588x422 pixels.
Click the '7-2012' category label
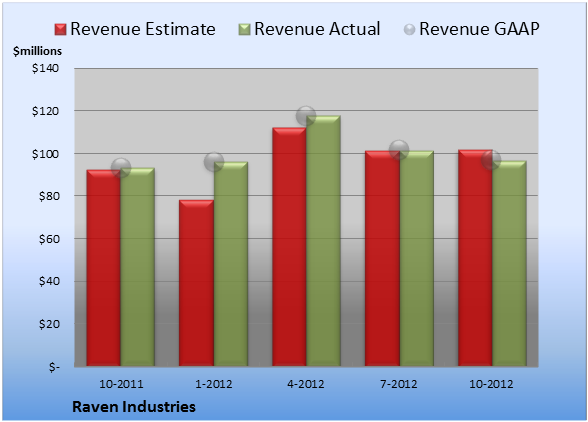pos(399,384)
